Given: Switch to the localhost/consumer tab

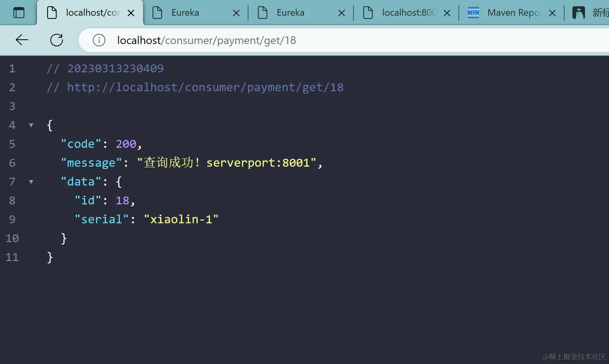Looking at the screenshot, I should pos(90,13).
